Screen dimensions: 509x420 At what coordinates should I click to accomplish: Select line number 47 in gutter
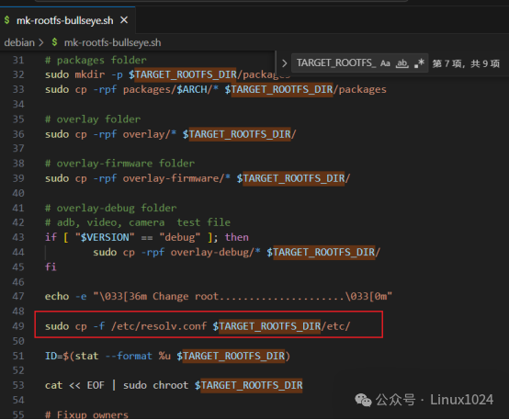[18, 296]
